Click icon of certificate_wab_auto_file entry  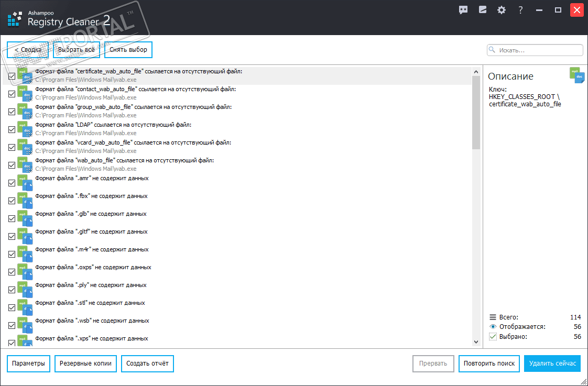[25, 76]
